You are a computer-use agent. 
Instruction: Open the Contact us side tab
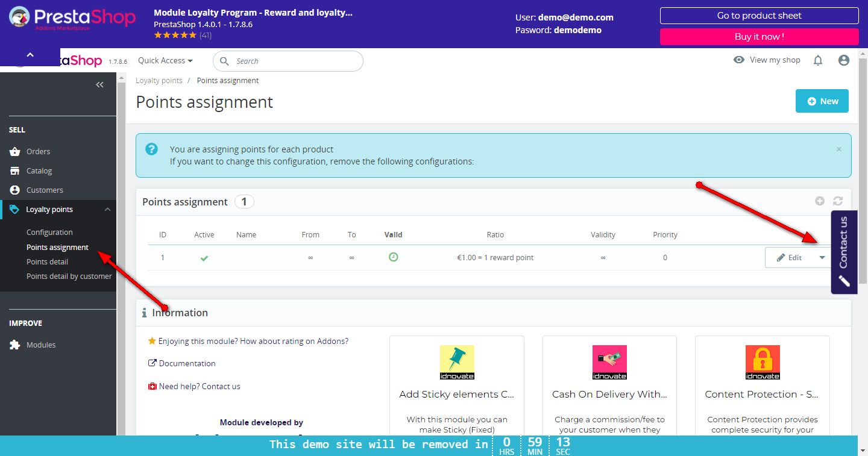coord(844,252)
